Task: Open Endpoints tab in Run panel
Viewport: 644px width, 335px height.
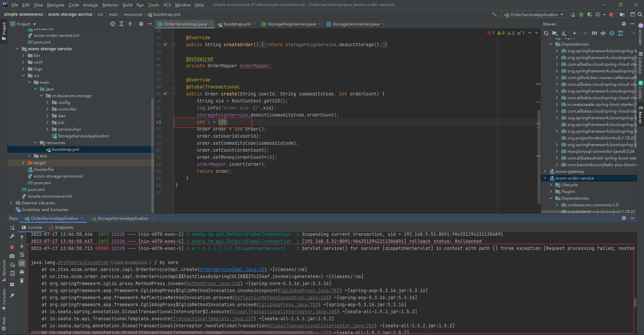Action: (61, 227)
